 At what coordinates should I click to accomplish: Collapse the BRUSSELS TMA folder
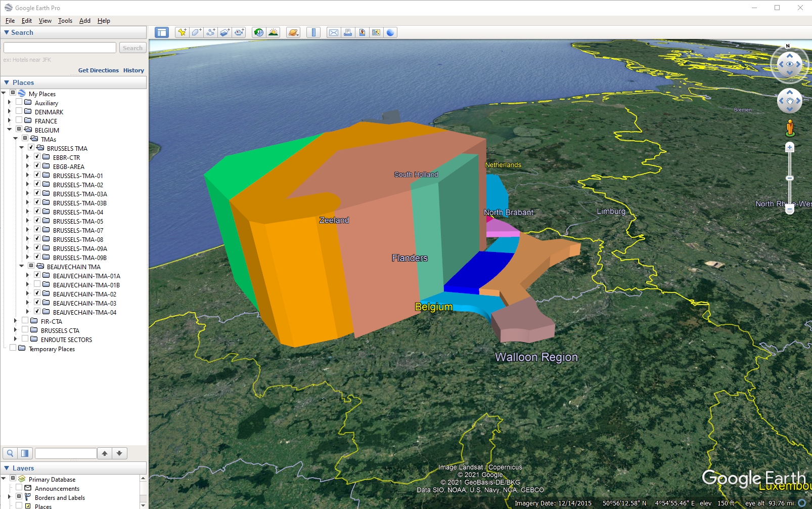tap(22, 148)
